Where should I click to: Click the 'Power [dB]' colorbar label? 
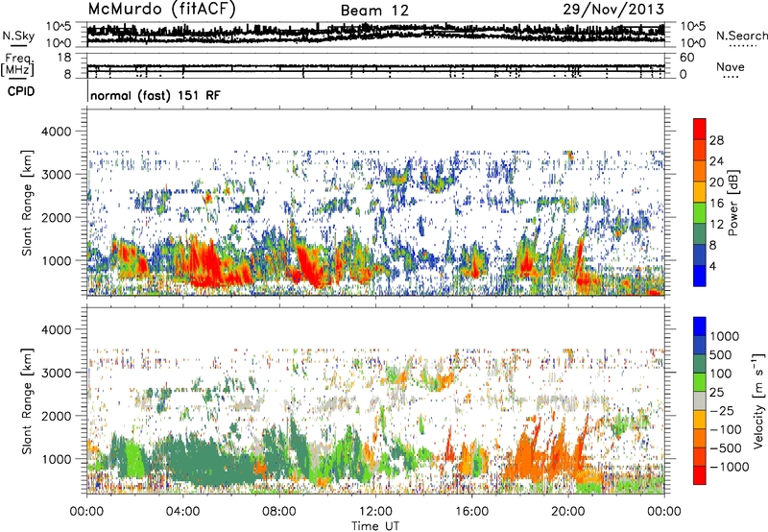point(732,203)
